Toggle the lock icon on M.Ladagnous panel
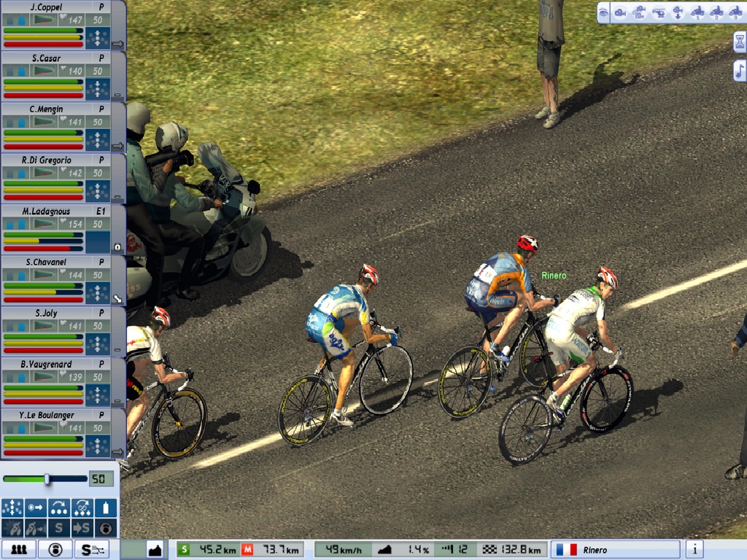 click(117, 247)
